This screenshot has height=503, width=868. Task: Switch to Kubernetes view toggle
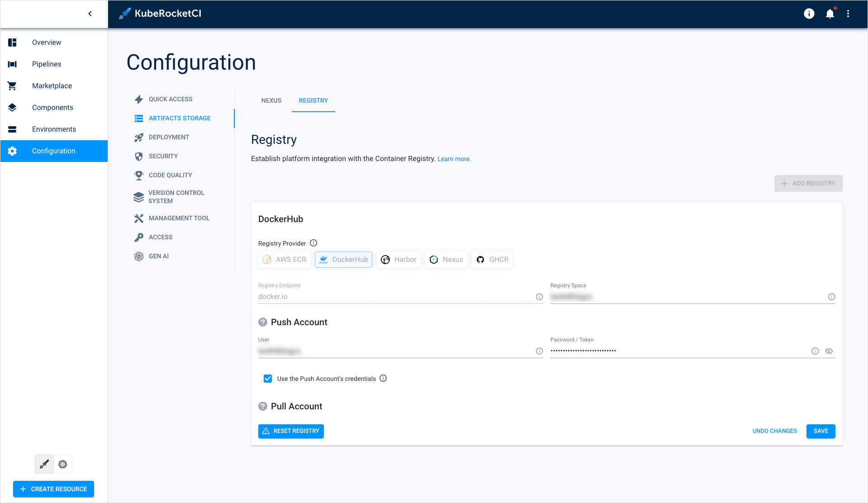pyautogui.click(x=63, y=464)
